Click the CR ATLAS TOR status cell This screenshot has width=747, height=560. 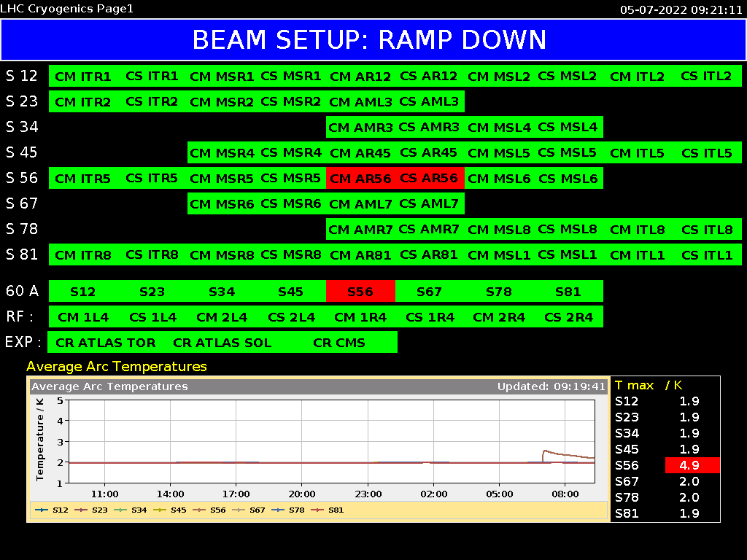(x=105, y=343)
